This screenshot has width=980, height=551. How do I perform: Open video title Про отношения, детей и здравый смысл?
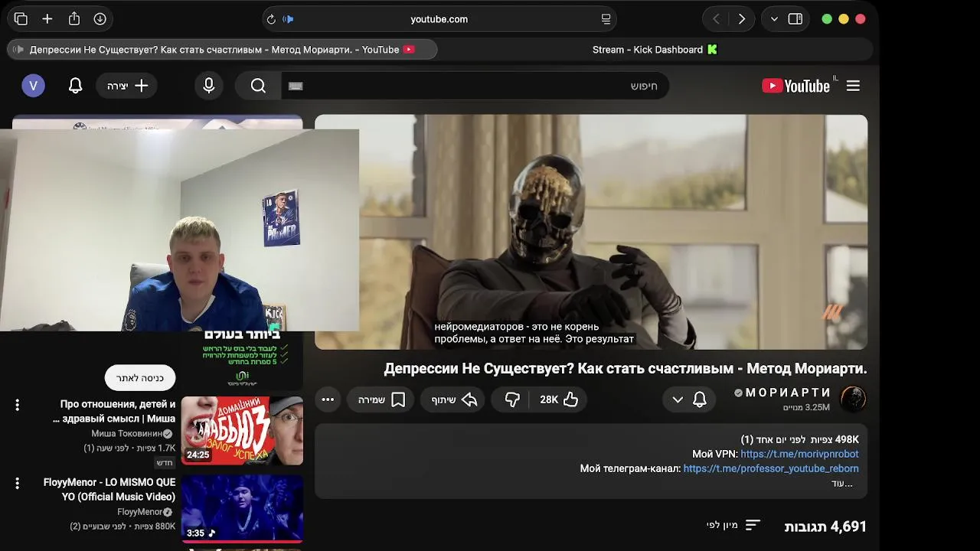coord(114,411)
